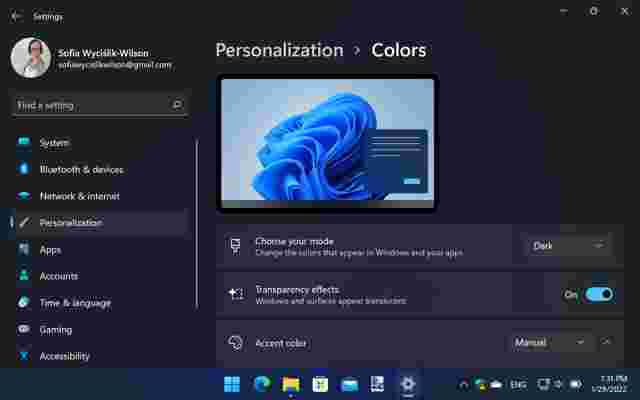
Task: Click the OneDrive cloud tray icon
Action: (496, 384)
